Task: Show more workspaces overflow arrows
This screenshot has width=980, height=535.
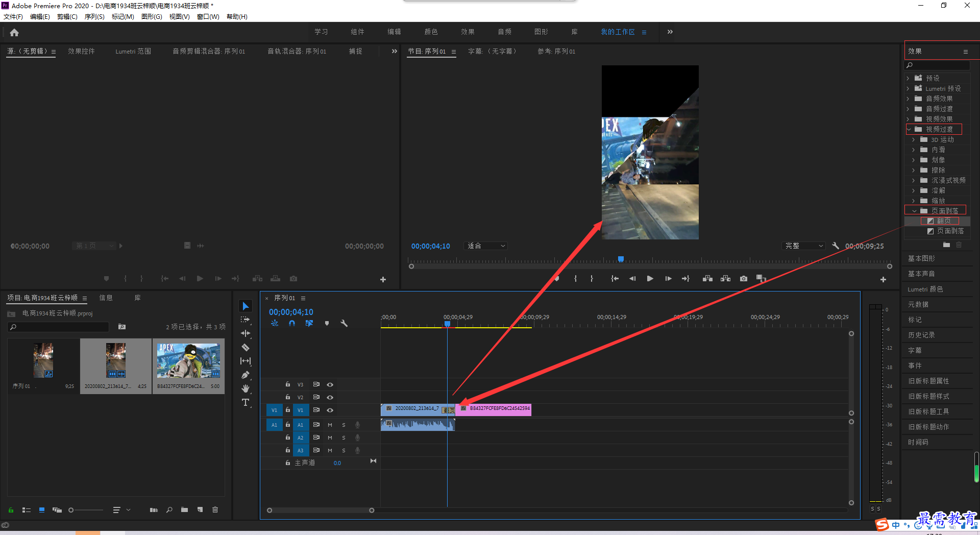Action: 670,32
